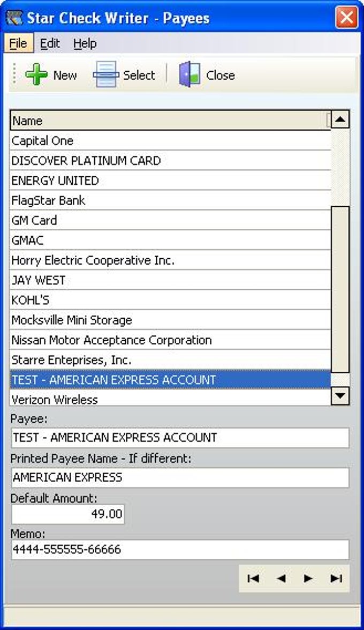
Task: Click scroll up arrow of payee list
Action: click(x=340, y=119)
